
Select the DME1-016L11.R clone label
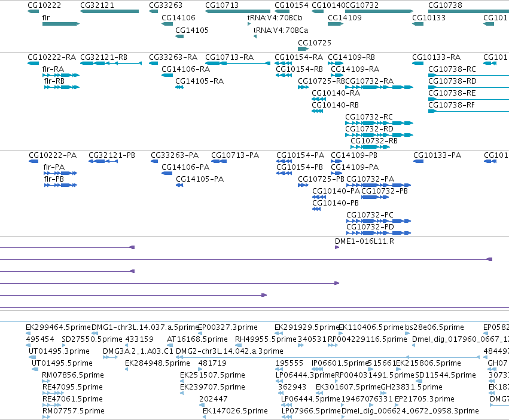click(364, 241)
